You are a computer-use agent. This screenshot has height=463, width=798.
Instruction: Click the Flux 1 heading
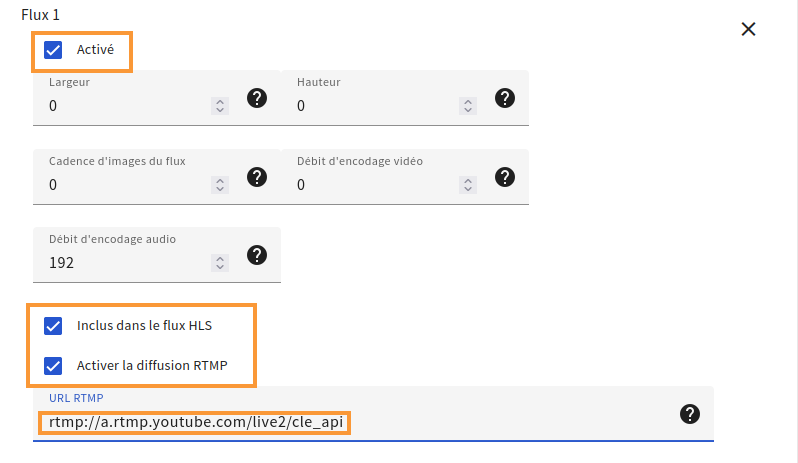tap(40, 15)
